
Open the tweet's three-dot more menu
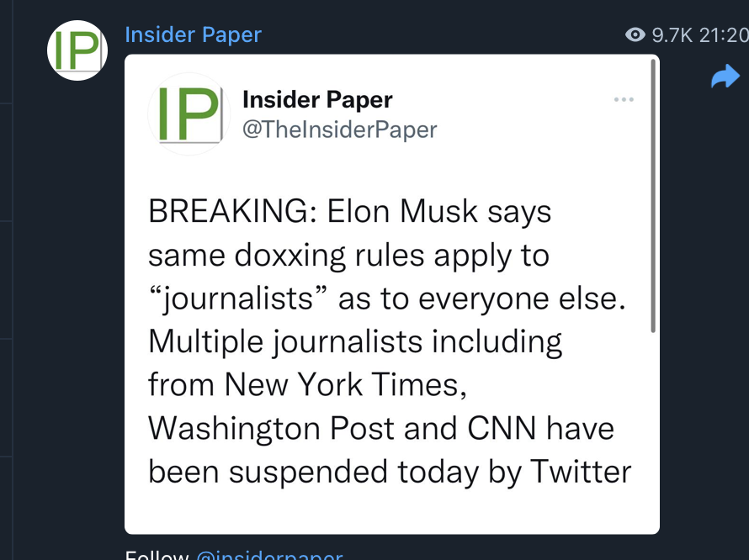(x=624, y=99)
